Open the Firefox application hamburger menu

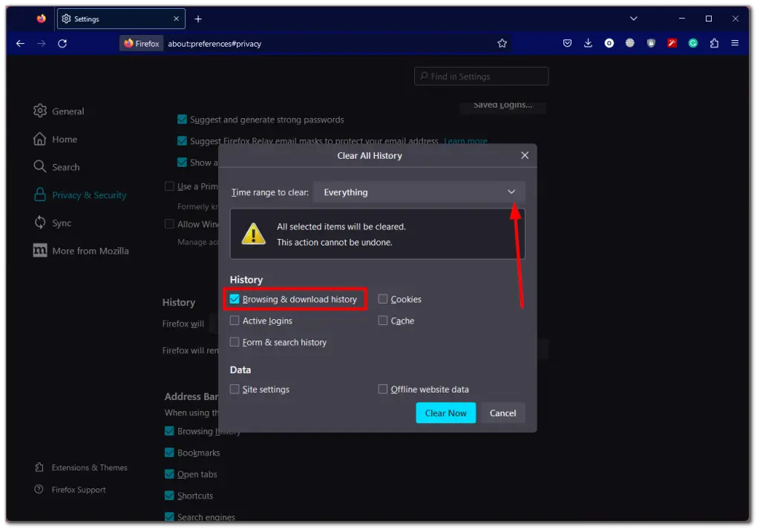tap(735, 43)
